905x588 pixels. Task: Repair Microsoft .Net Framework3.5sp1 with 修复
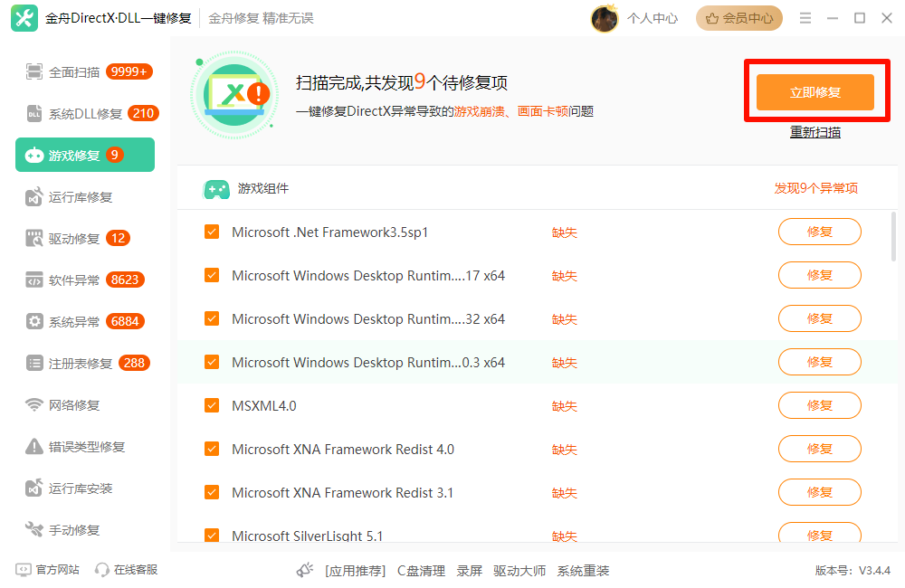[x=820, y=232]
